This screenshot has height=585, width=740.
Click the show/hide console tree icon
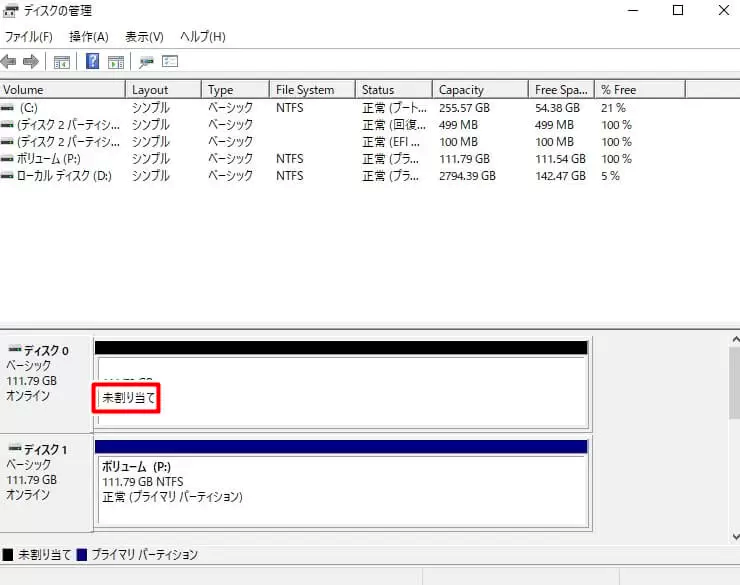click(62, 62)
